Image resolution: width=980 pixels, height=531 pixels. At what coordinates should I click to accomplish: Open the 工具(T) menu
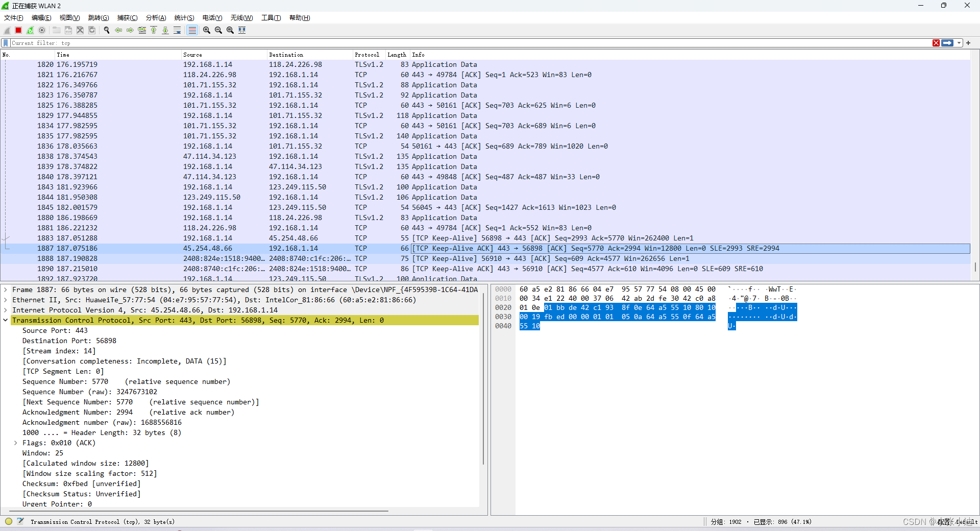(271, 18)
